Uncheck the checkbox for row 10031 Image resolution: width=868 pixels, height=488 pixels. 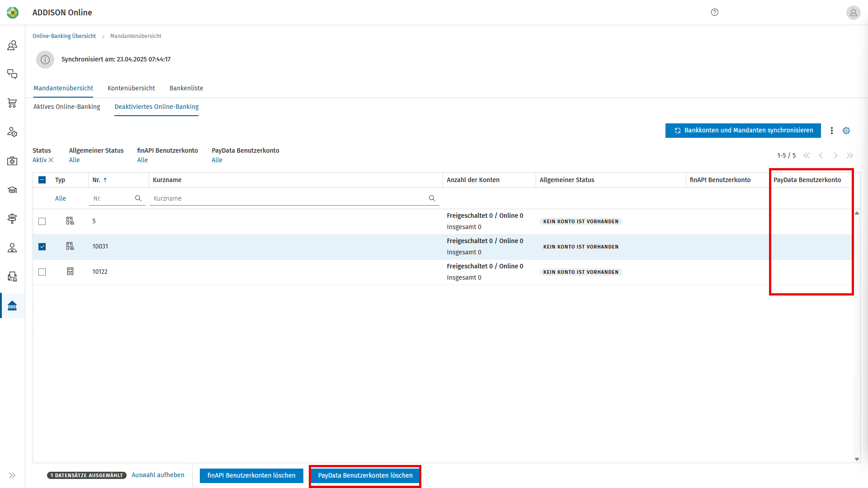42,247
